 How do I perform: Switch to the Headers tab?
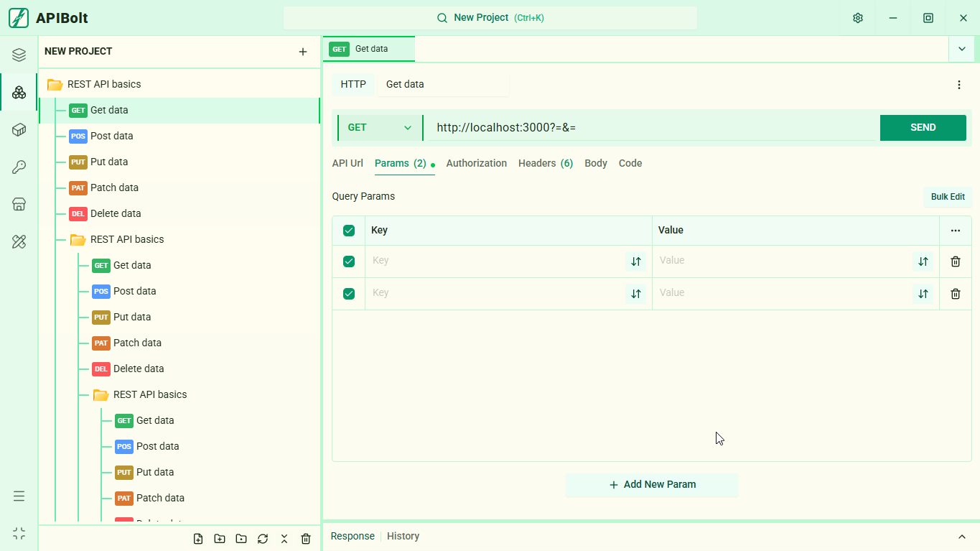pyautogui.click(x=546, y=163)
